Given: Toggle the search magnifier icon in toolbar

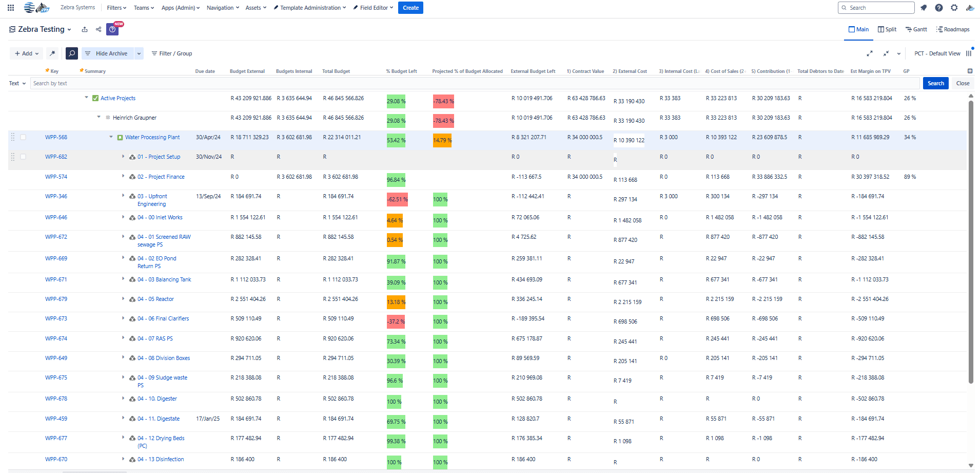Looking at the screenshot, I should coord(71,53).
